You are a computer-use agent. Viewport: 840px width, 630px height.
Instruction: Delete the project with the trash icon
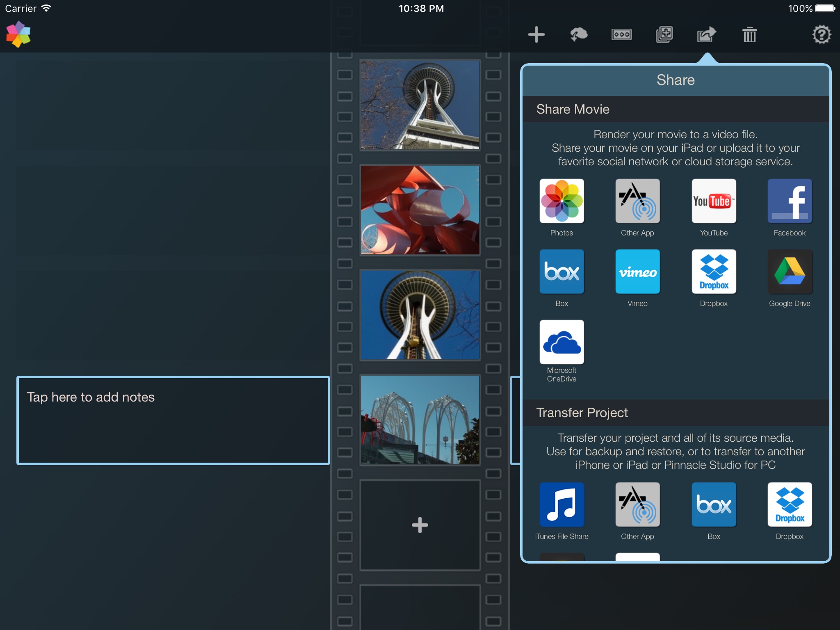(749, 34)
